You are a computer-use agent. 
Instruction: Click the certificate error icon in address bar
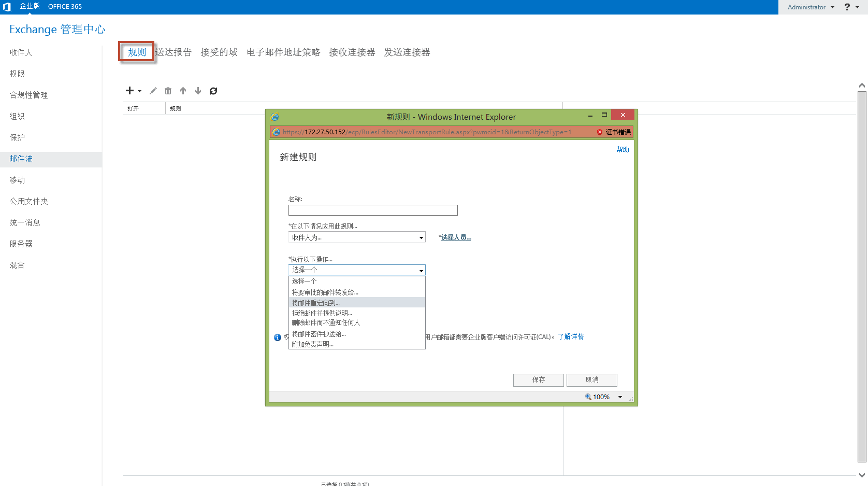[x=600, y=132]
